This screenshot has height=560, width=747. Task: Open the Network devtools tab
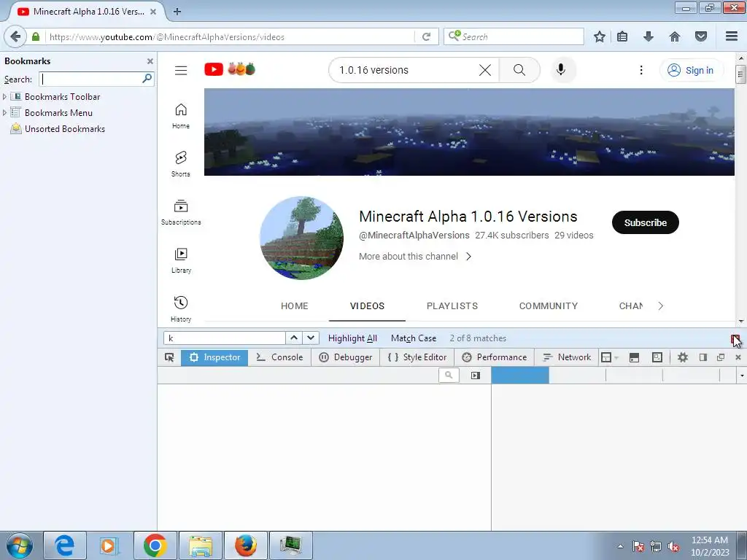coord(566,357)
